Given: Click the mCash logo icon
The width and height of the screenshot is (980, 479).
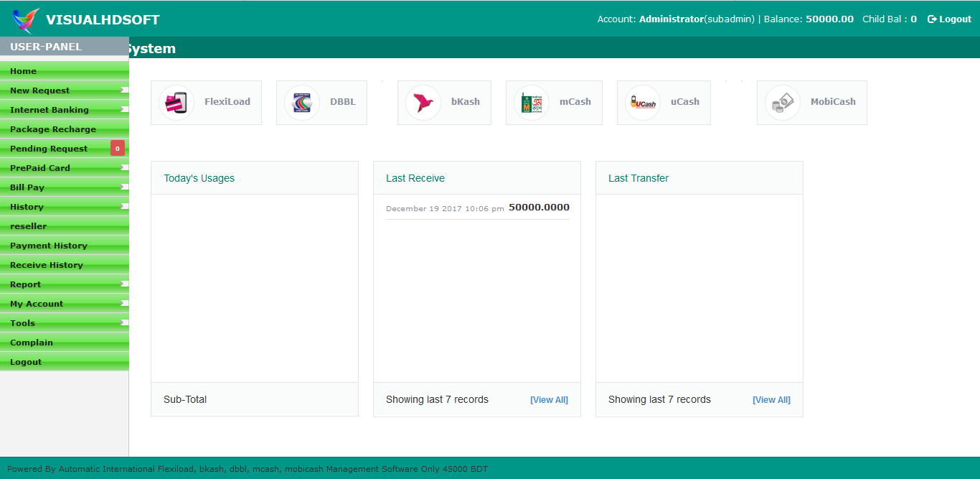Looking at the screenshot, I should (x=532, y=103).
